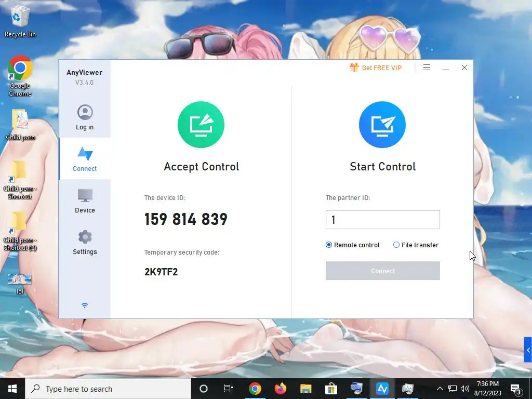This screenshot has width=532, height=399.
Task: Open the Device section in sidebar
Action: point(85,201)
